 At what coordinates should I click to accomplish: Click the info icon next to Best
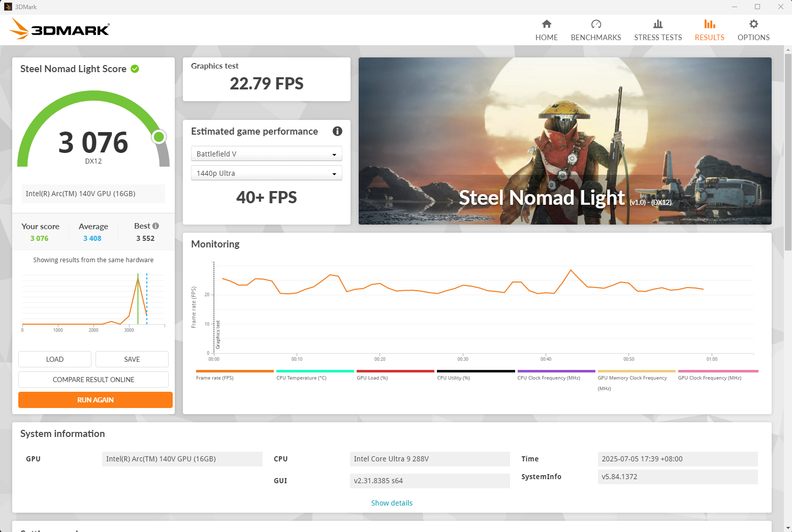click(155, 226)
